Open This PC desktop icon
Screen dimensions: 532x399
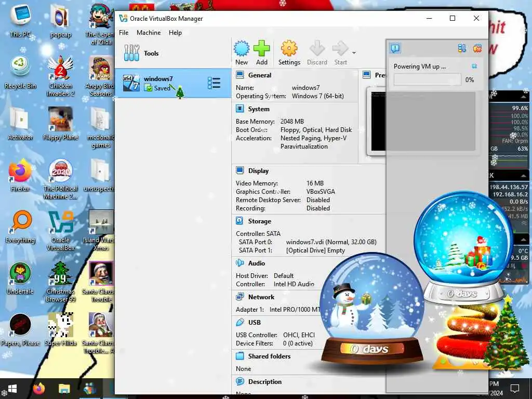coord(20,20)
